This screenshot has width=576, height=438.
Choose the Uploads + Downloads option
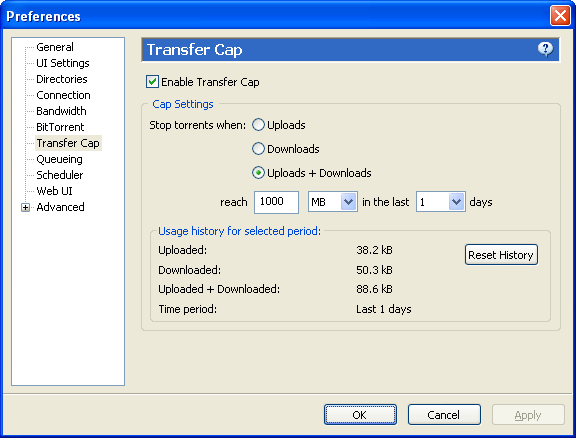pyautogui.click(x=258, y=173)
